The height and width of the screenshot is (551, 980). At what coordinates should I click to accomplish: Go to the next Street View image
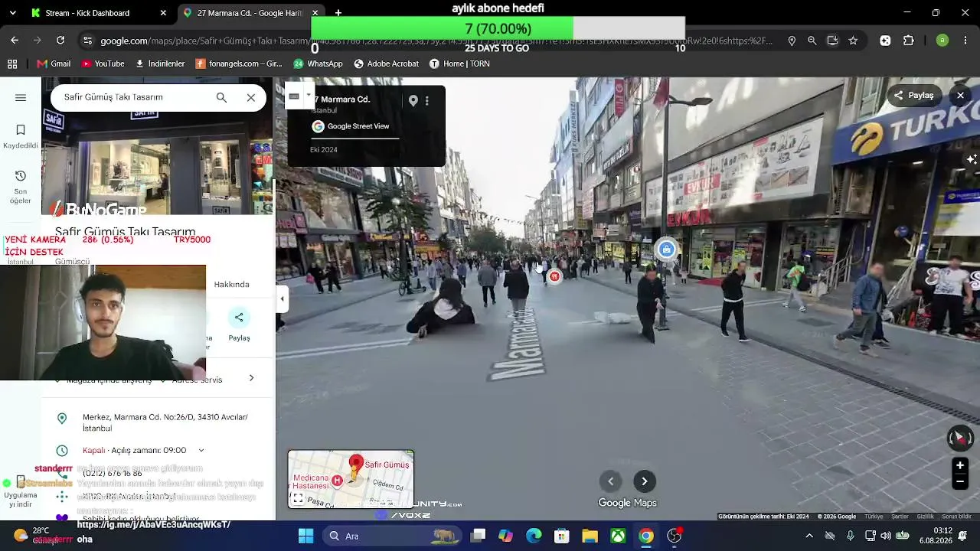point(645,481)
